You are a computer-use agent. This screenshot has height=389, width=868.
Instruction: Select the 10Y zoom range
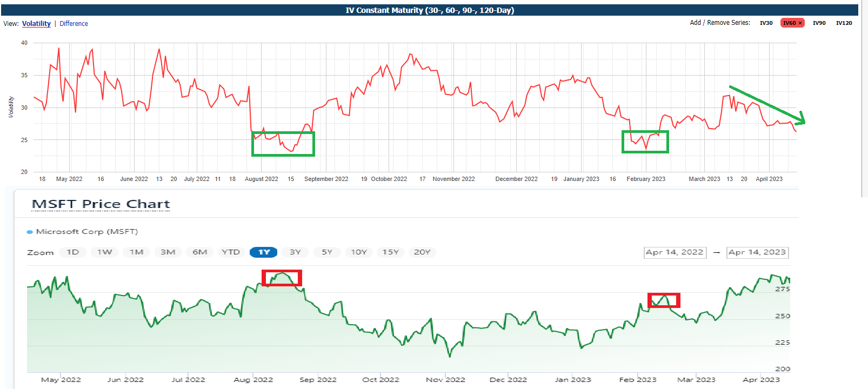click(x=359, y=252)
